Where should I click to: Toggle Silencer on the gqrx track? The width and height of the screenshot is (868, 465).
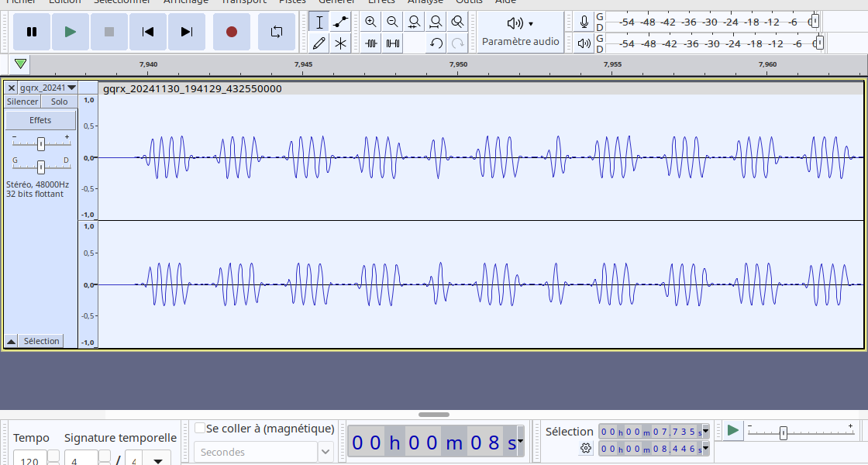point(22,102)
